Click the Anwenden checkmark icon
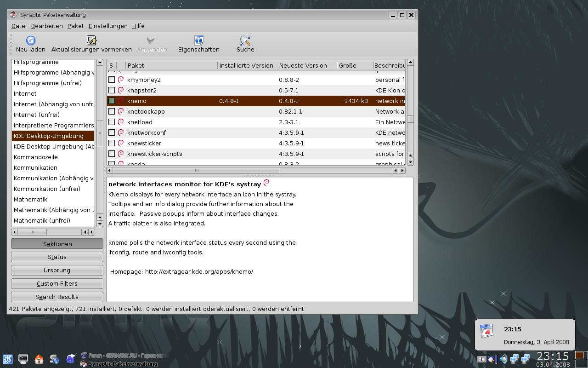 click(152, 40)
